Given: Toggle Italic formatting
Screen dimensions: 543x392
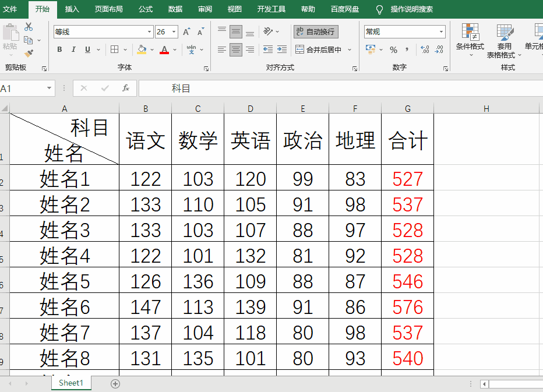Looking at the screenshot, I should (x=73, y=50).
